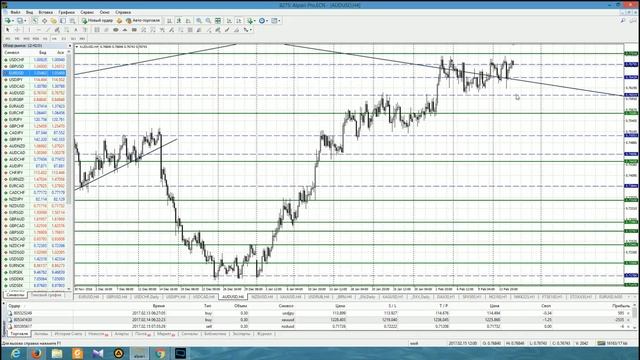640x360 pixels.
Task: Toggle chart shift
Action: point(239,20)
